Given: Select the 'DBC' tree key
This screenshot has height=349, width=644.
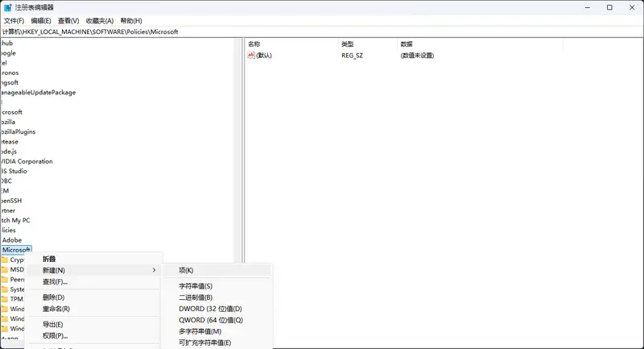Looking at the screenshot, I should (x=6, y=181).
